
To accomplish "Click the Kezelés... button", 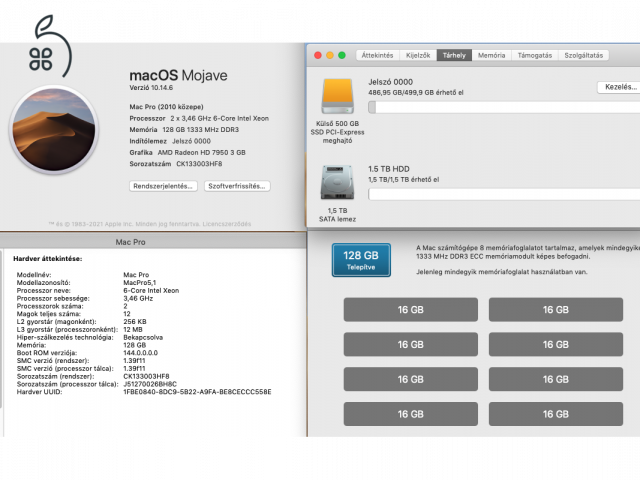I will [x=617, y=88].
